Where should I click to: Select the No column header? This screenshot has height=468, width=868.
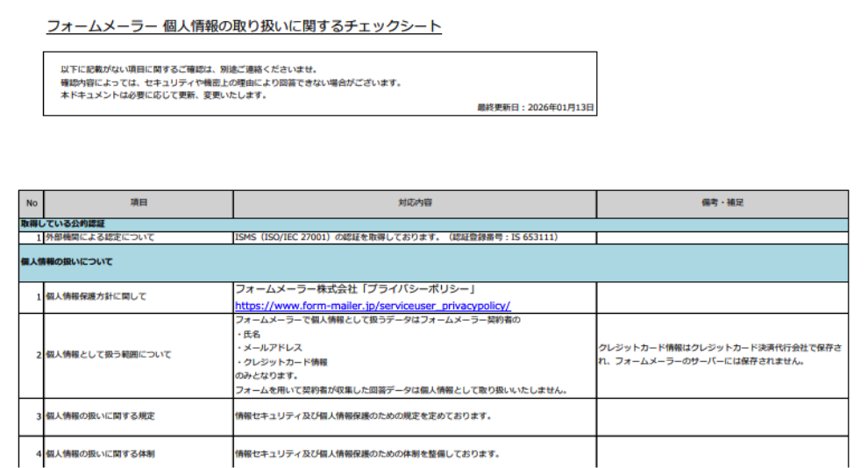point(32,203)
